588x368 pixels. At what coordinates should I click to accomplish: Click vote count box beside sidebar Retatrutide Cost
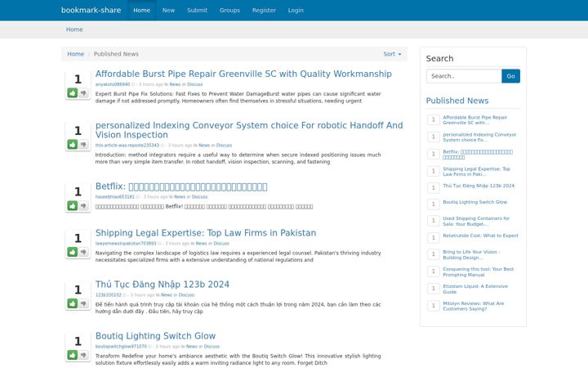[433, 238]
